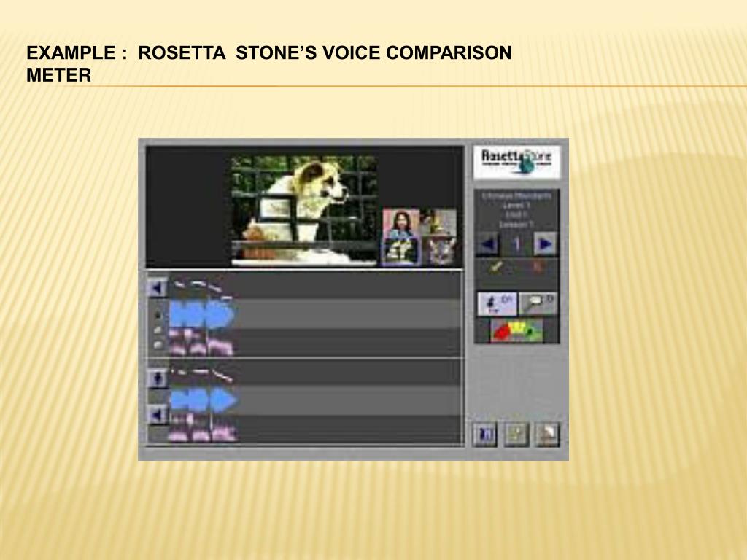
Task: Click the red X incorrect counter
Action: 537,267
